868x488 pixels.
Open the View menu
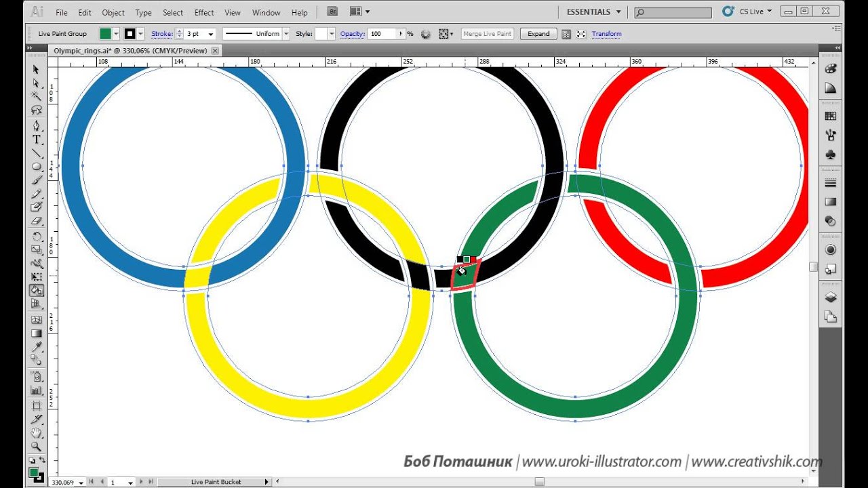[233, 12]
